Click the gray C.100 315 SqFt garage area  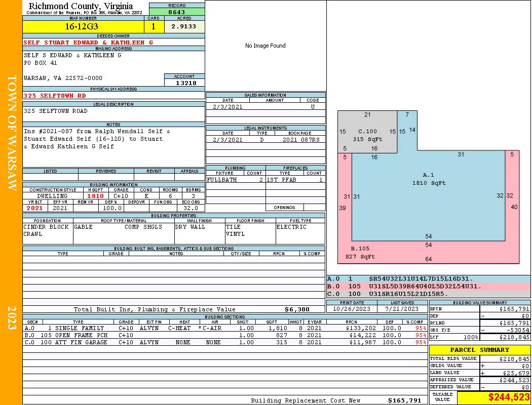(x=367, y=132)
